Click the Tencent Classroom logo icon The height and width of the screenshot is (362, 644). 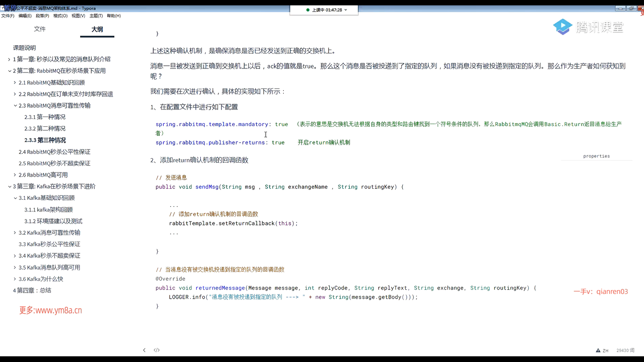point(562,27)
